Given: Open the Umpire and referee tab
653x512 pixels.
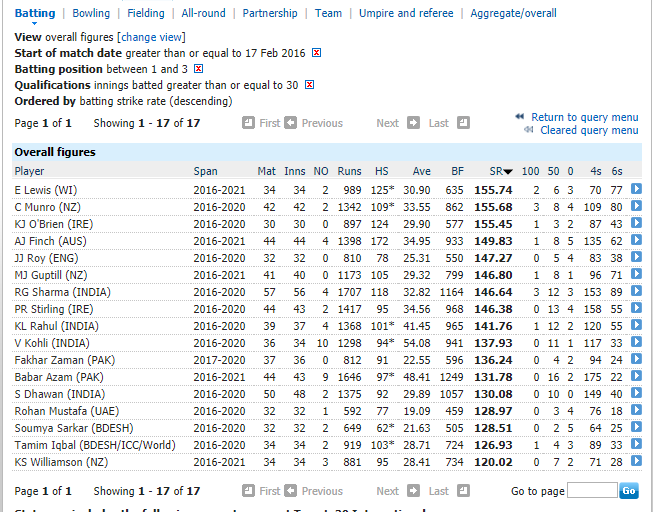Looking at the screenshot, I should point(406,13).
